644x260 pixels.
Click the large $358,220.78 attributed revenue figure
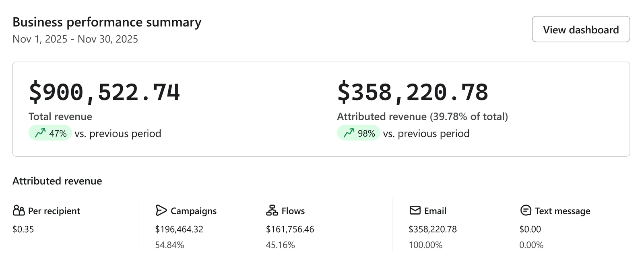tap(413, 92)
